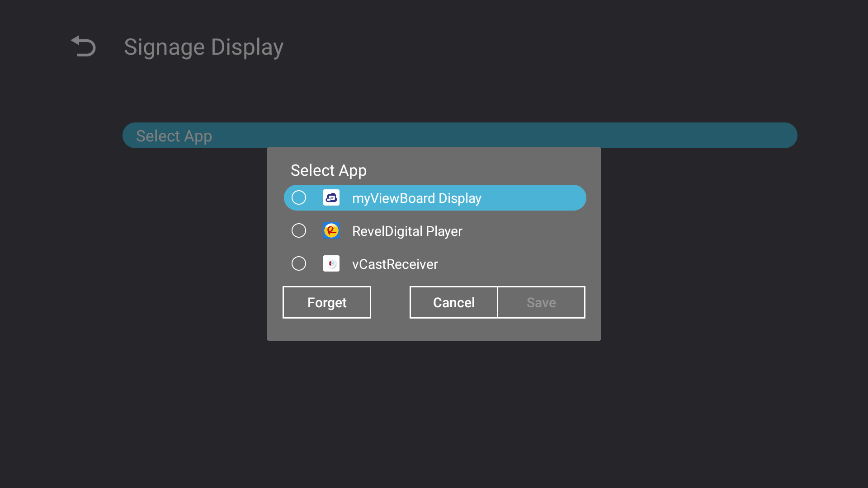
Task: Click the RevelDigital Player app icon
Action: pos(331,231)
